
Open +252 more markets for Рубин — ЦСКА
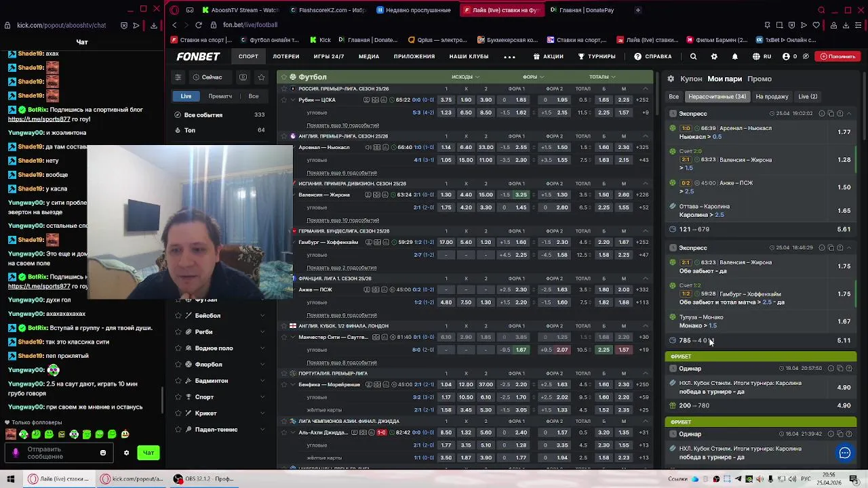[x=642, y=100]
